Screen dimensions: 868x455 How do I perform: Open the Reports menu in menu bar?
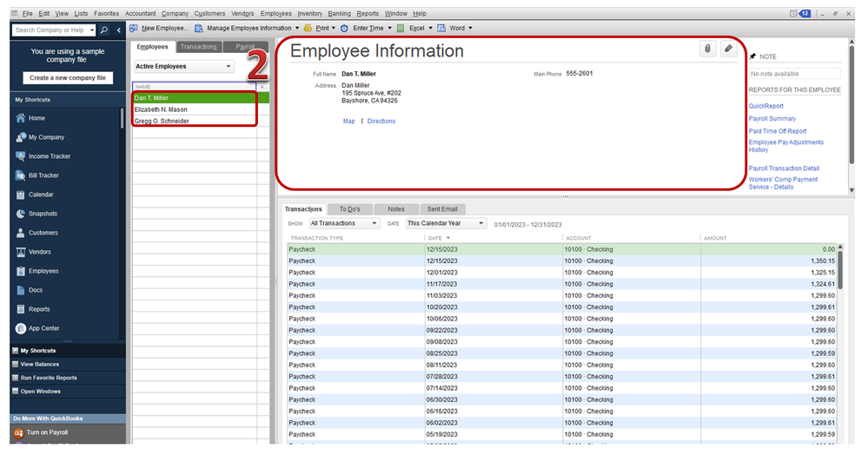(368, 13)
